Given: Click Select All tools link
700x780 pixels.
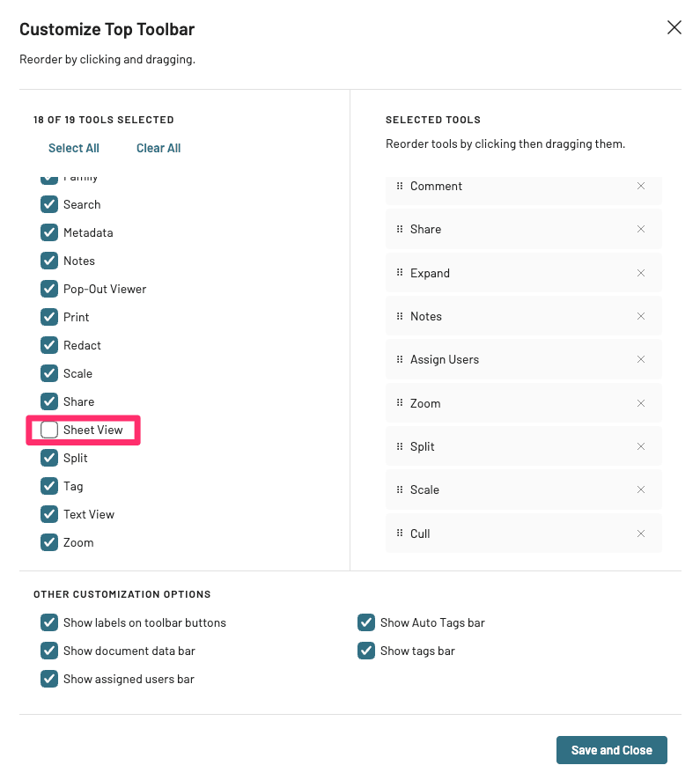Looking at the screenshot, I should click(74, 148).
